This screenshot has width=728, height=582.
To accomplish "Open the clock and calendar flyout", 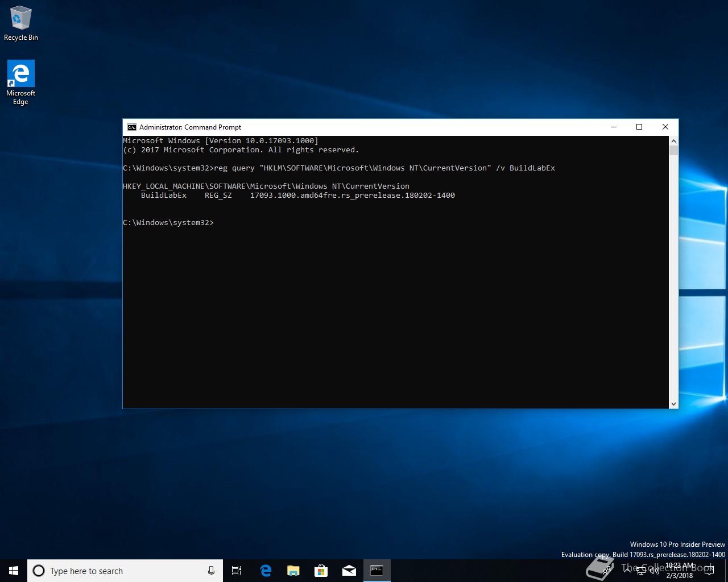I will tap(680, 571).
